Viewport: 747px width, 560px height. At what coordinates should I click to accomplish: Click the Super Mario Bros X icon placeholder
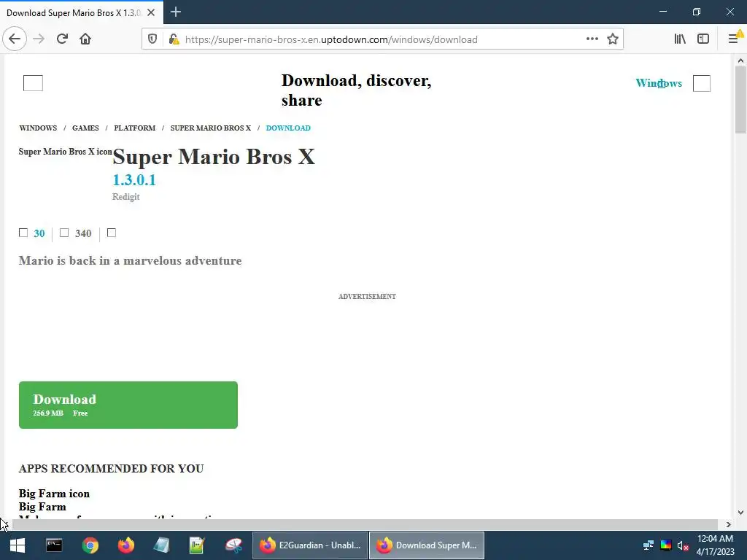[65, 152]
